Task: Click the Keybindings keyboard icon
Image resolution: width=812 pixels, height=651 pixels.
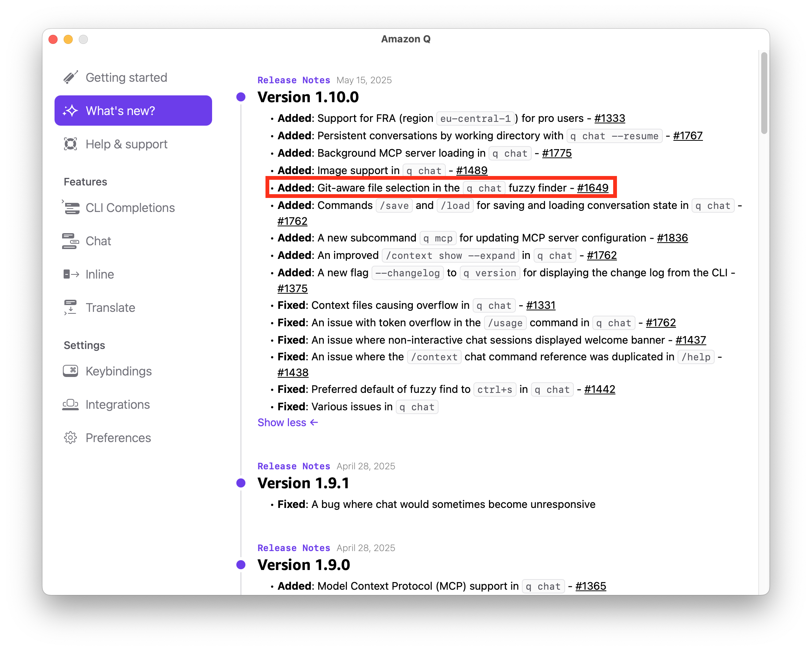Action: coord(71,371)
